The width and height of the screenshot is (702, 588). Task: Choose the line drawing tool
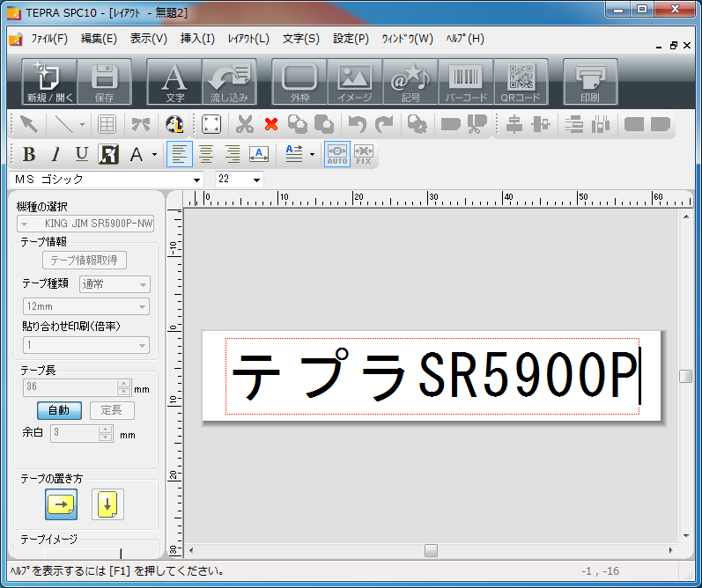tap(63, 124)
